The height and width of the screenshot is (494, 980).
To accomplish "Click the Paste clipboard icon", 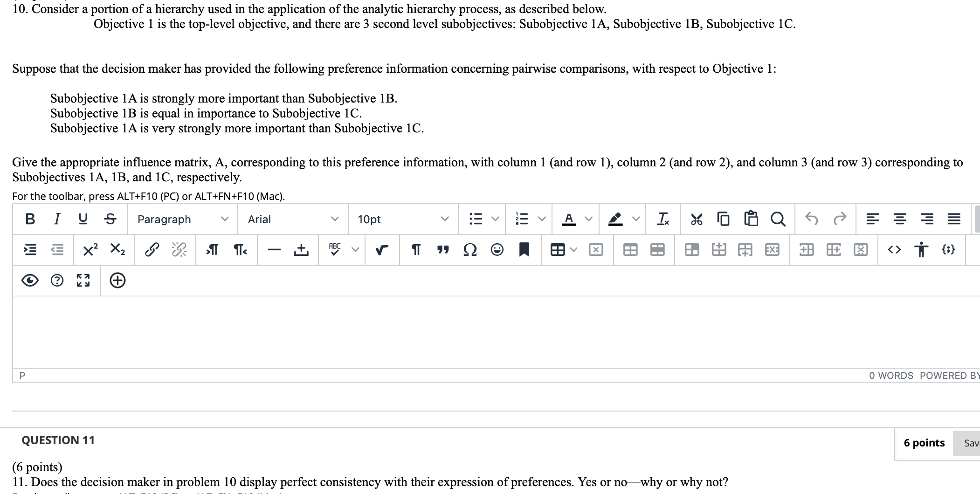I will click(751, 219).
